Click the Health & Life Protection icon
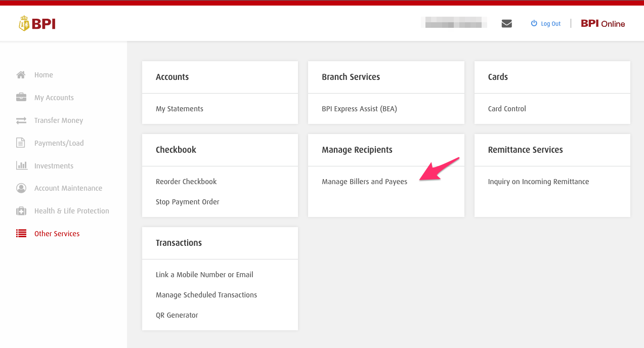The height and width of the screenshot is (348, 644). click(x=21, y=211)
